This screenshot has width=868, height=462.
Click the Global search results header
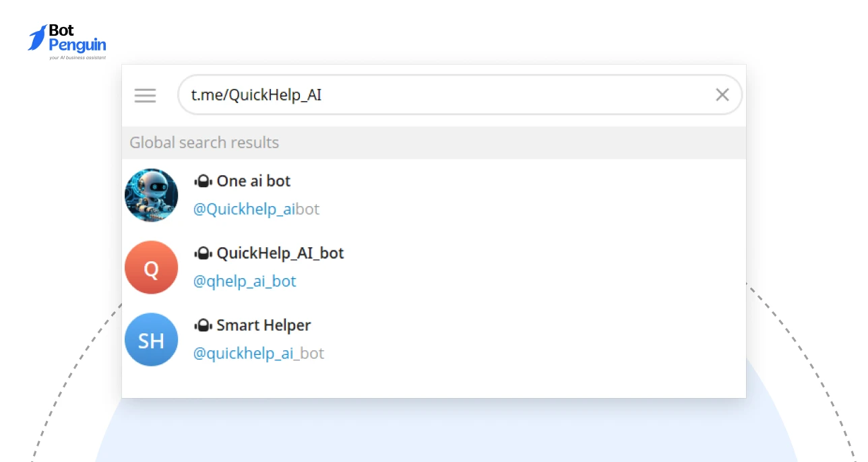(x=434, y=143)
